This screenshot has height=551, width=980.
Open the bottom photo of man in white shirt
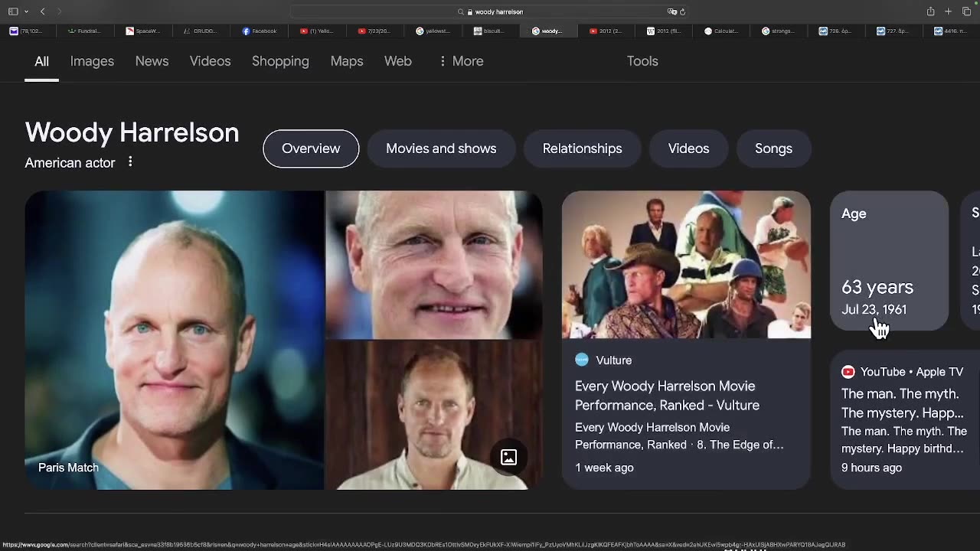tap(434, 416)
